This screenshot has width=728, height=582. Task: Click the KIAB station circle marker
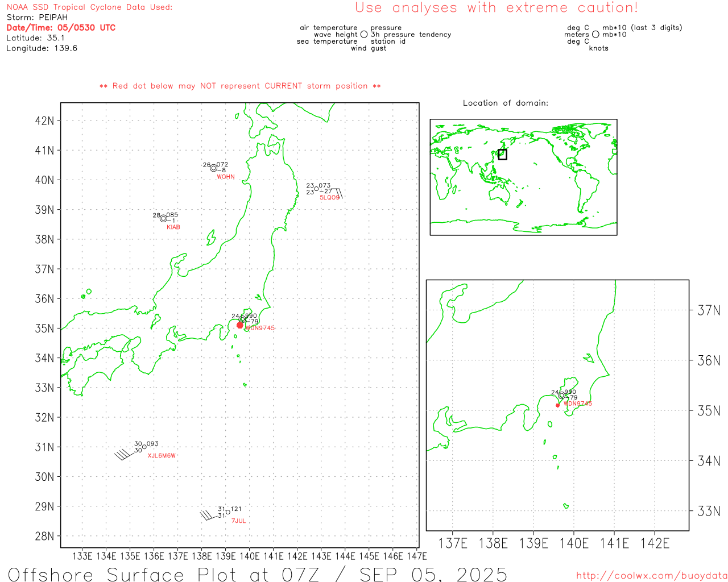pos(163,218)
